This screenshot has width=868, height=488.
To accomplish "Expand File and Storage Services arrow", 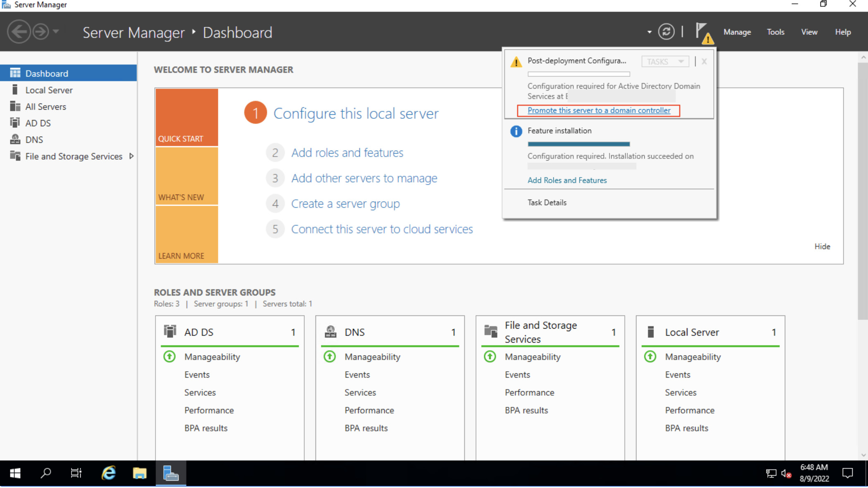I will [132, 156].
